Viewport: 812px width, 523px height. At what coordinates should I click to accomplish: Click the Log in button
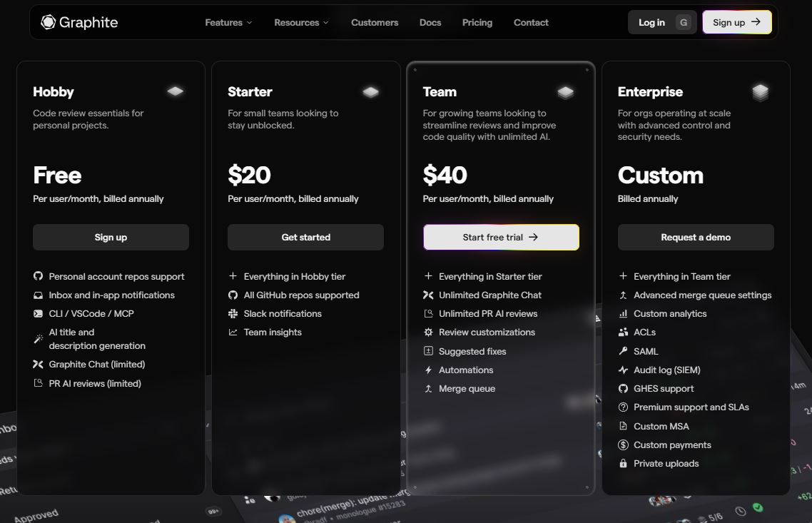(651, 23)
